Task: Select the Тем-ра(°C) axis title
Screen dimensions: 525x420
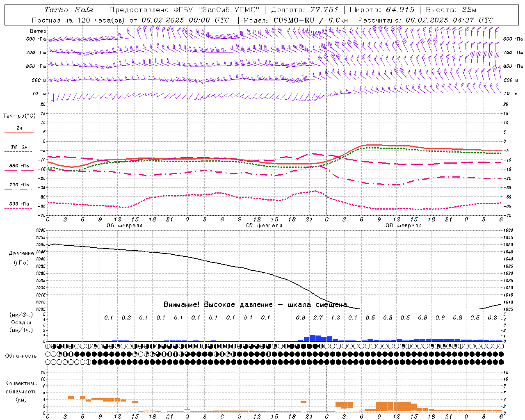Action: tap(19, 116)
